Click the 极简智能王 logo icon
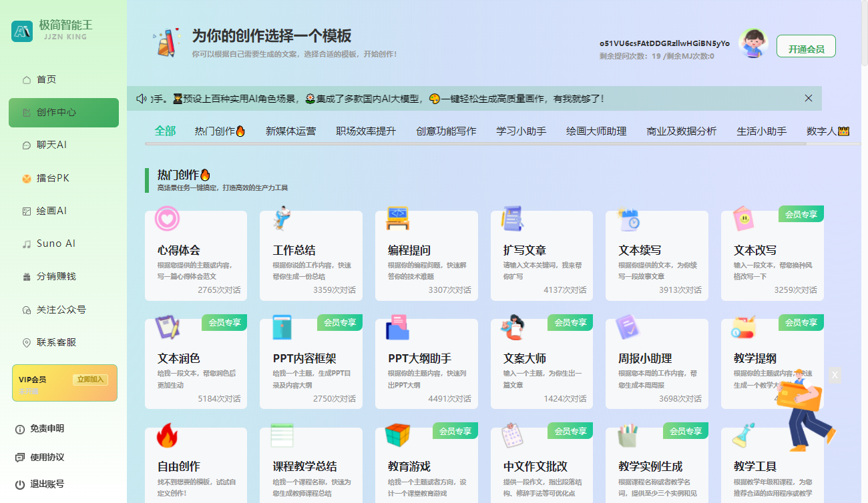 22,31
